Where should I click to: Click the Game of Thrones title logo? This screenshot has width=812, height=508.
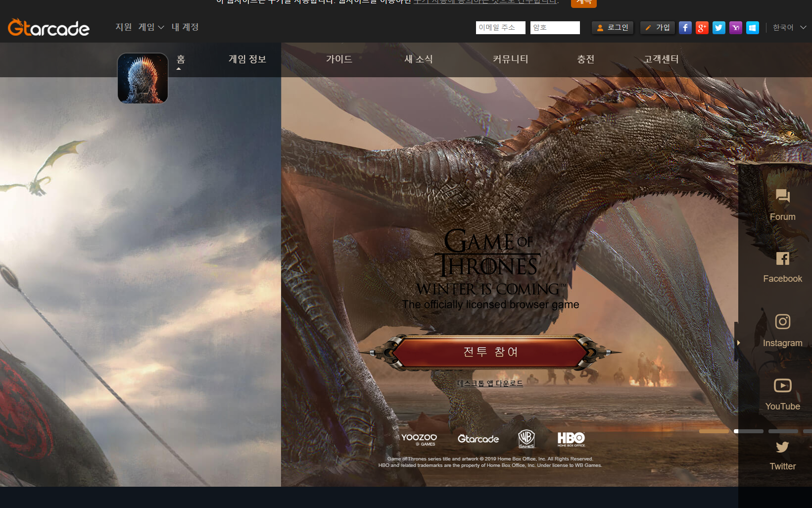(x=490, y=262)
